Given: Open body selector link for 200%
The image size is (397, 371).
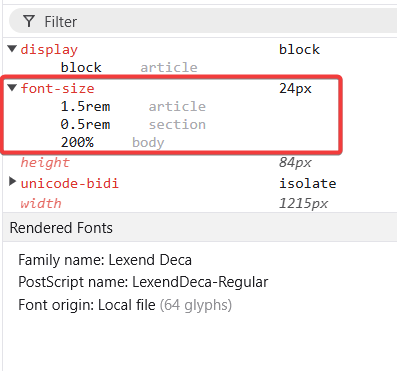Looking at the screenshot, I should pyautogui.click(x=148, y=143).
